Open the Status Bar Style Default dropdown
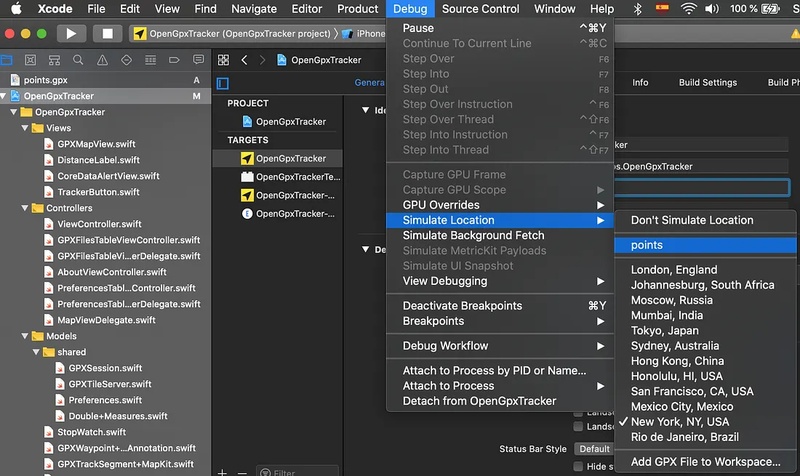The width and height of the screenshot is (800, 476). [x=594, y=449]
